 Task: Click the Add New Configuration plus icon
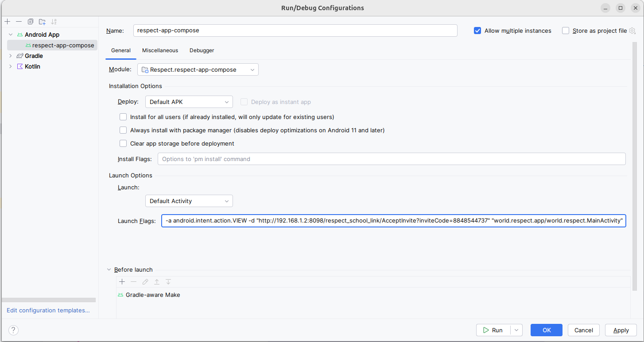tap(7, 22)
